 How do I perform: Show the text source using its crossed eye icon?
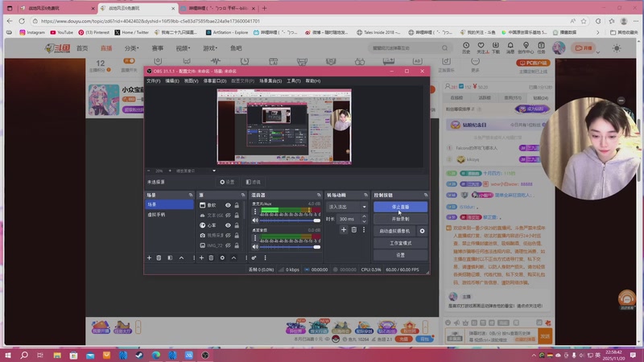coord(228,215)
